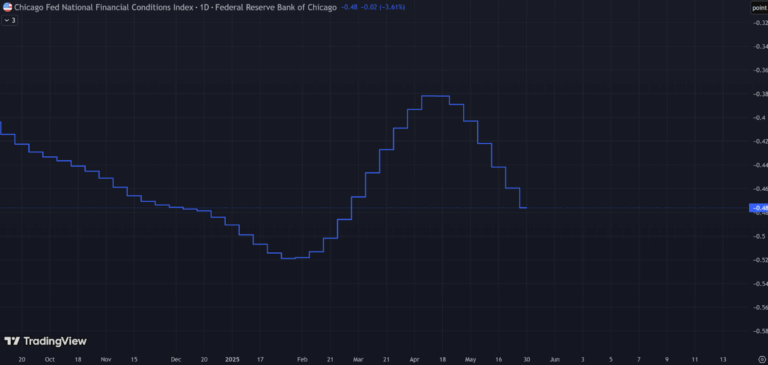Click the current value -0.48 price label
This screenshot has height=365, width=768.
click(x=759, y=208)
